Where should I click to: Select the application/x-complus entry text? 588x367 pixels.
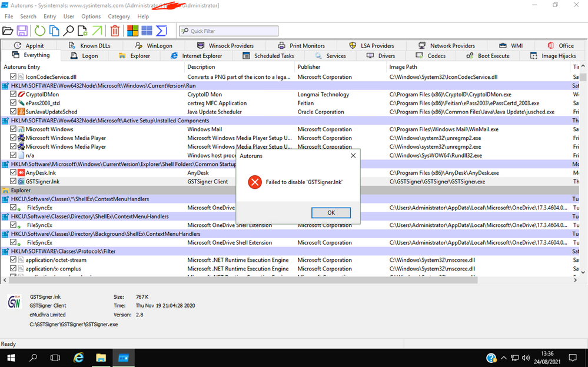[x=53, y=269]
